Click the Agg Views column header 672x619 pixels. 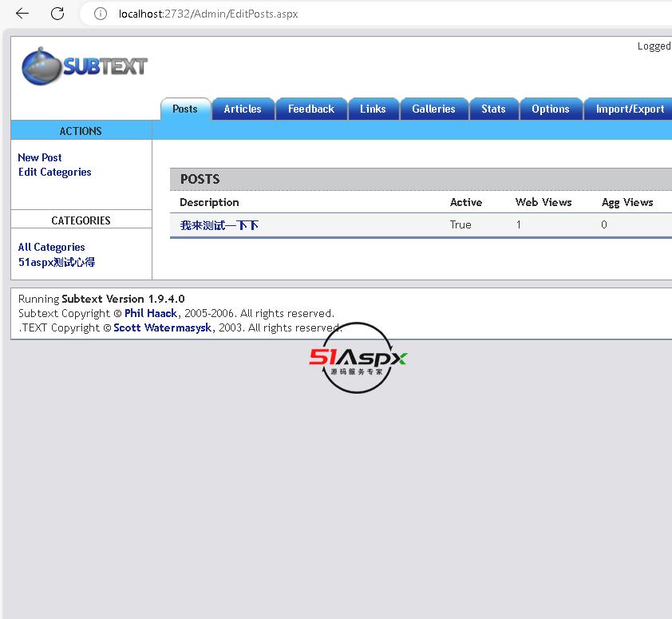[627, 202]
